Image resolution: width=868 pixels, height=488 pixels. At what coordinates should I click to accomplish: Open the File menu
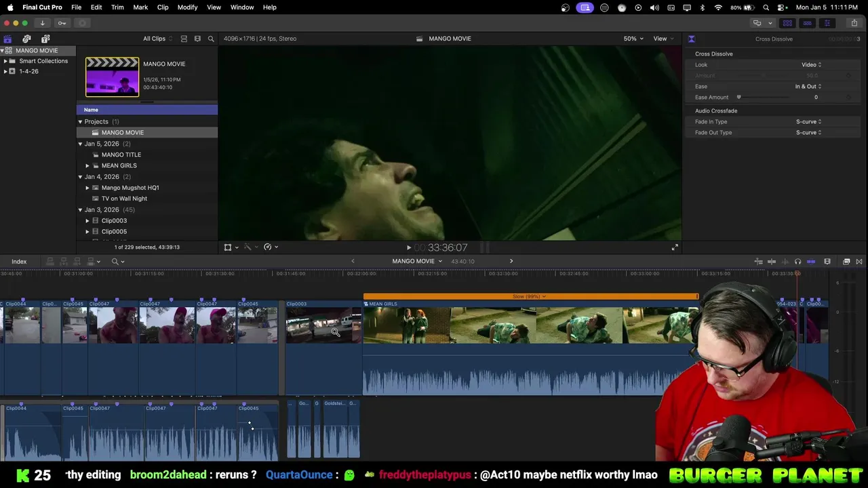pos(77,7)
